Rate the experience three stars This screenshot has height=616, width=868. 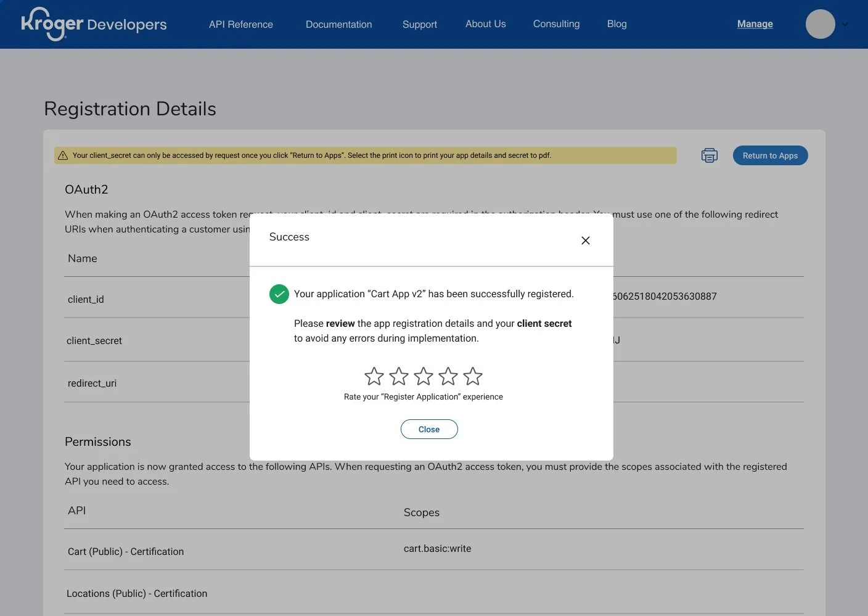tap(424, 376)
